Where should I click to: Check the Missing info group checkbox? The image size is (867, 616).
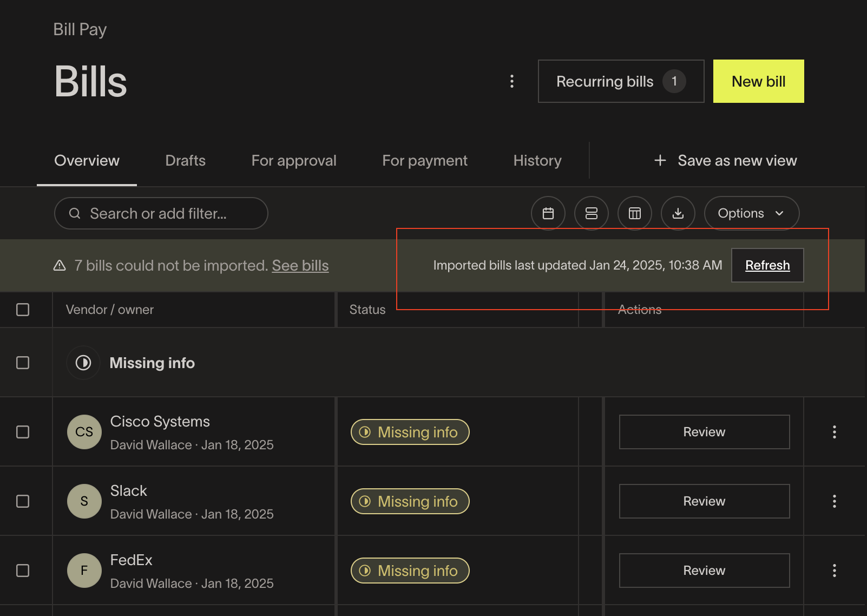tap(23, 363)
